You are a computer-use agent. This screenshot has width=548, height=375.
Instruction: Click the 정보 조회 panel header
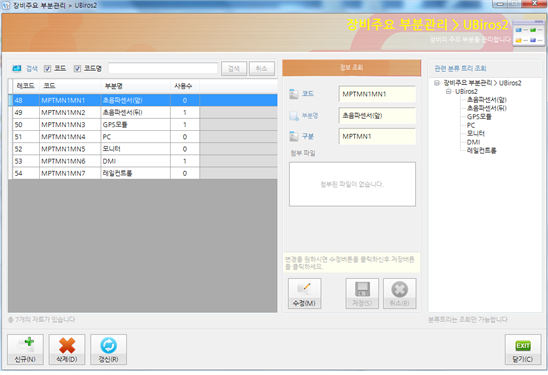coord(352,67)
